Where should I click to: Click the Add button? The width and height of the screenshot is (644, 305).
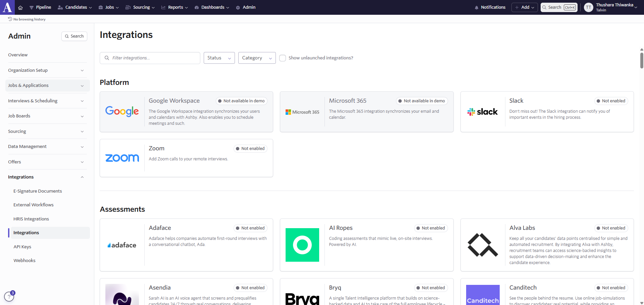pos(525,7)
